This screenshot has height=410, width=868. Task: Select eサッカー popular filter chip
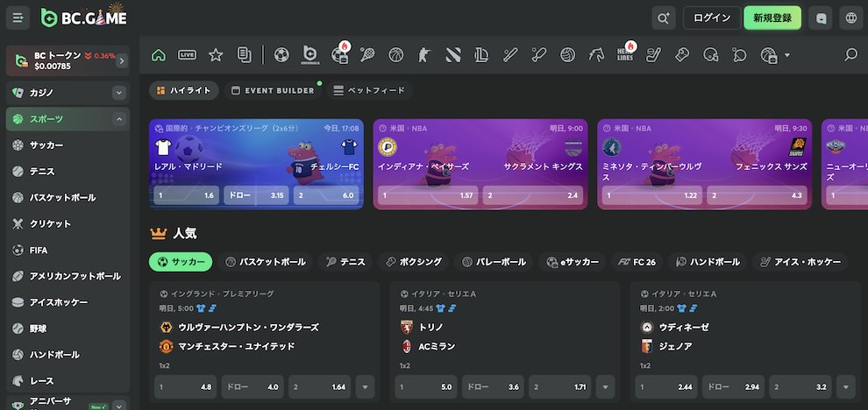(573, 262)
